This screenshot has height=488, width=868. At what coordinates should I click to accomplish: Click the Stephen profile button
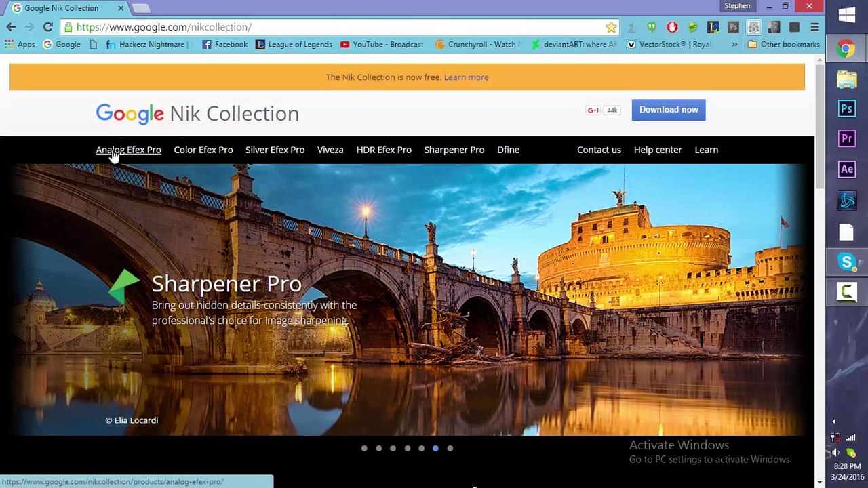pyautogui.click(x=737, y=6)
